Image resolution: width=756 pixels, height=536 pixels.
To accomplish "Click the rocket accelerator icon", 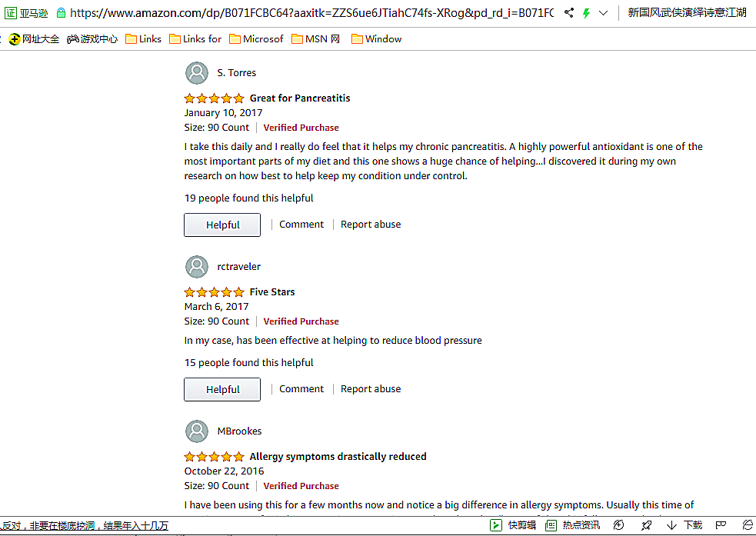I will pos(647,525).
